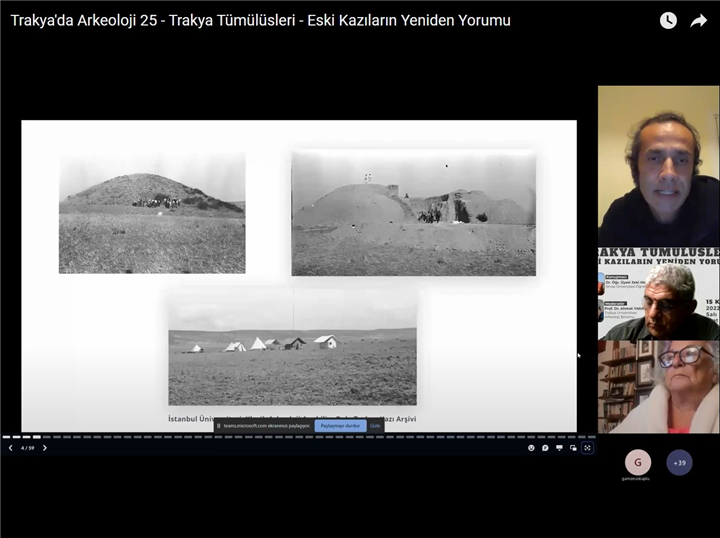The width and height of the screenshot is (720, 538).
Task: Click the slide progress bar first segment
Action: [6, 437]
